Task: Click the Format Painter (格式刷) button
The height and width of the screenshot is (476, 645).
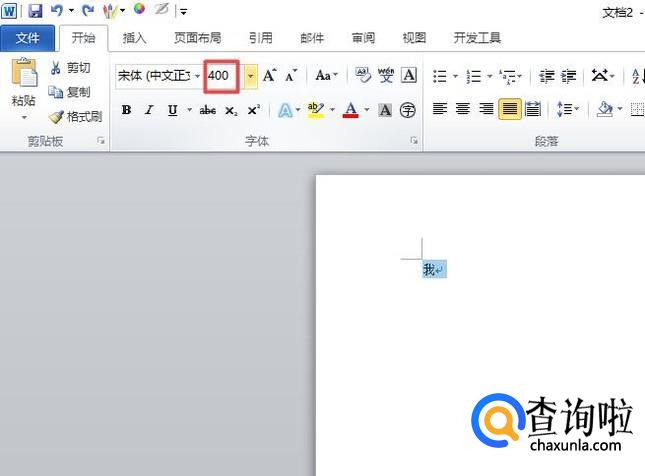Action: point(76,116)
